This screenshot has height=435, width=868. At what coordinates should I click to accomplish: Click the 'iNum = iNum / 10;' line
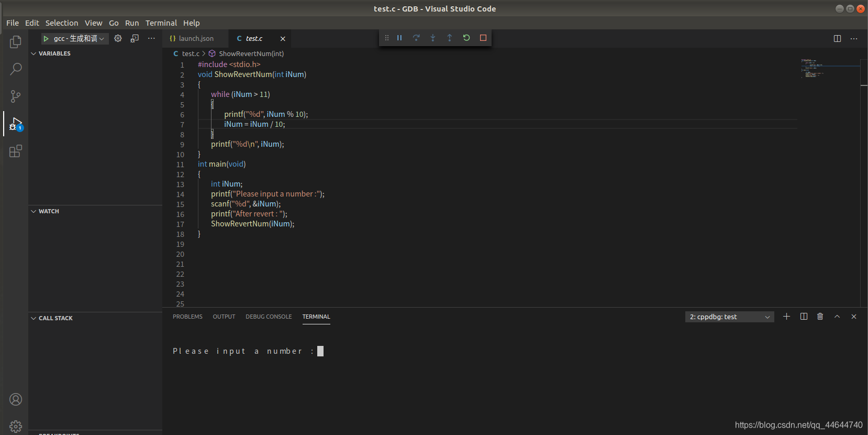click(x=254, y=124)
